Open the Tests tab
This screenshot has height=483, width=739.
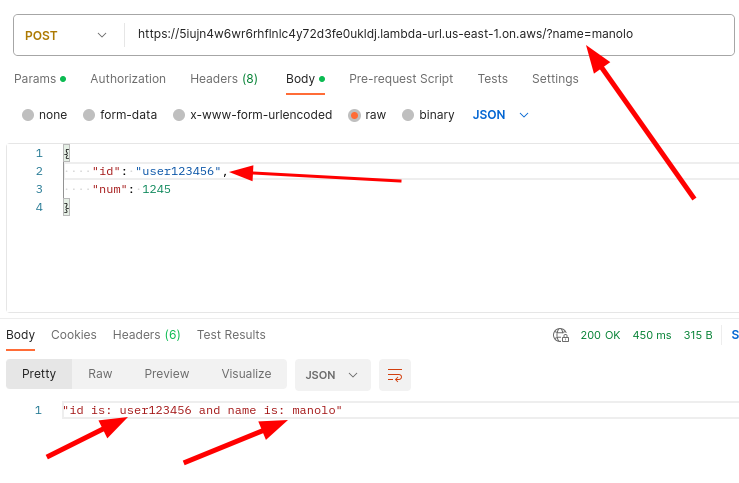(492, 79)
